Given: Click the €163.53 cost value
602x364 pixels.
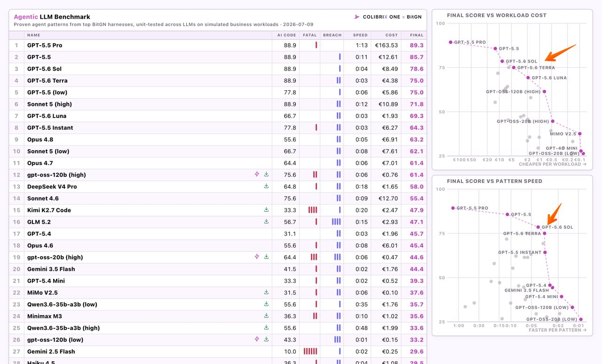Looking at the screenshot, I should (387, 45).
